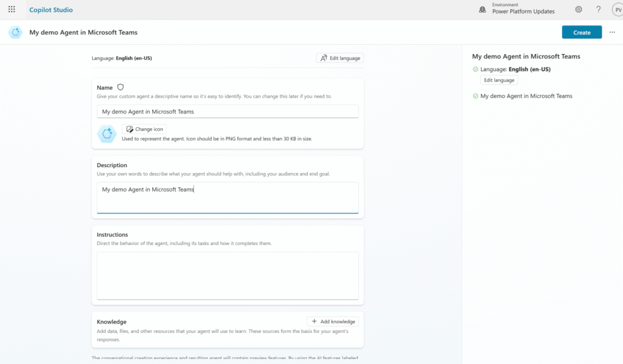Click the green check beside agent name
Screen dimensions: 623x364
(x=475, y=96)
